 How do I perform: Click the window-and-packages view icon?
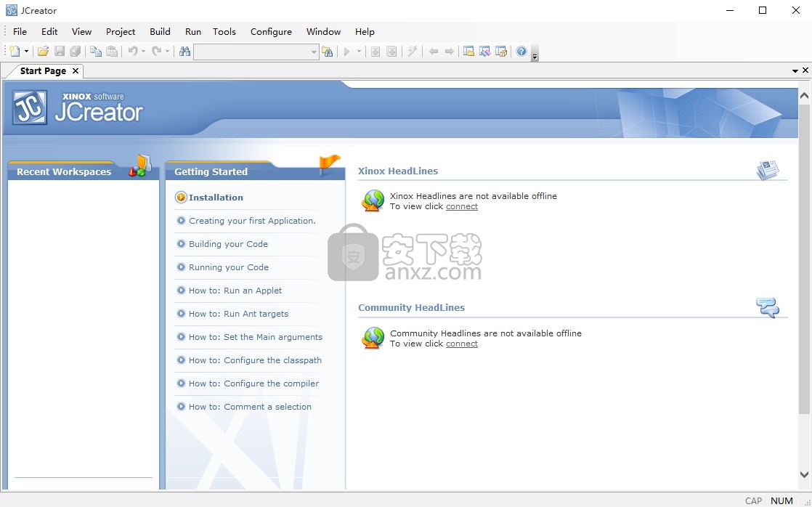[500, 52]
